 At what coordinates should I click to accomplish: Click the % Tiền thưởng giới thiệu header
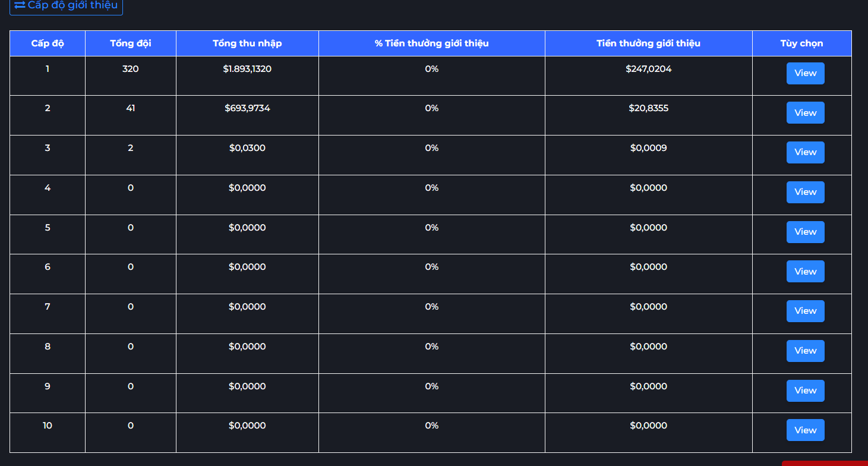(431, 43)
